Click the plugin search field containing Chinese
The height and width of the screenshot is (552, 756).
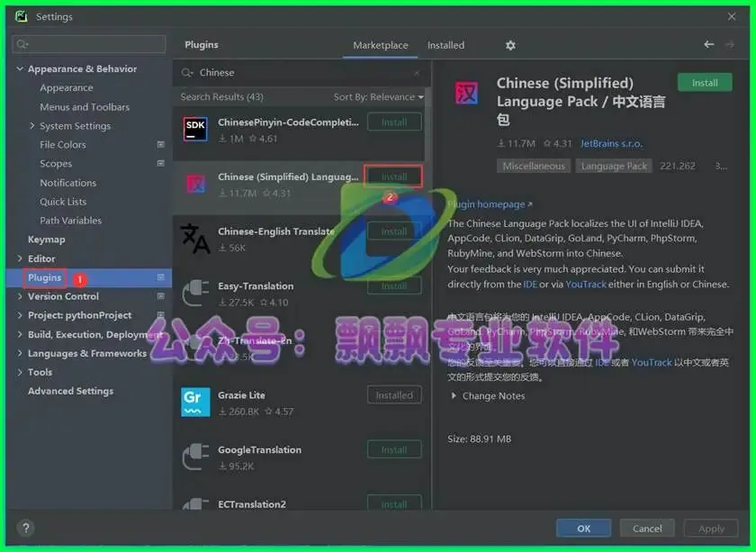pos(301,73)
